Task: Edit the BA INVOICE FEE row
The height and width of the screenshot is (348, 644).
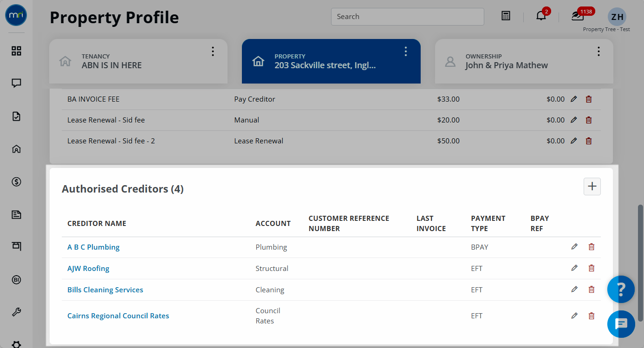Action: pos(574,99)
